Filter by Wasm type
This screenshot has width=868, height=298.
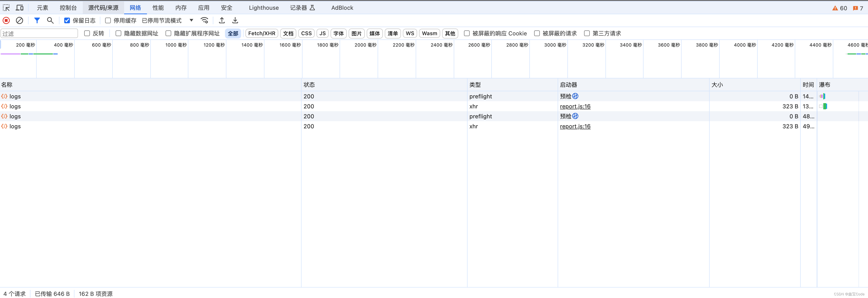click(429, 33)
